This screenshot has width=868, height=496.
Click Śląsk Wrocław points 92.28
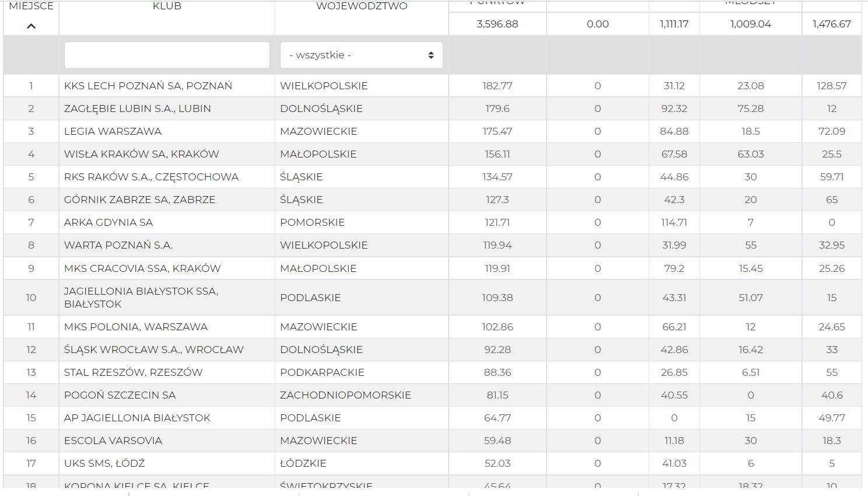tap(498, 350)
